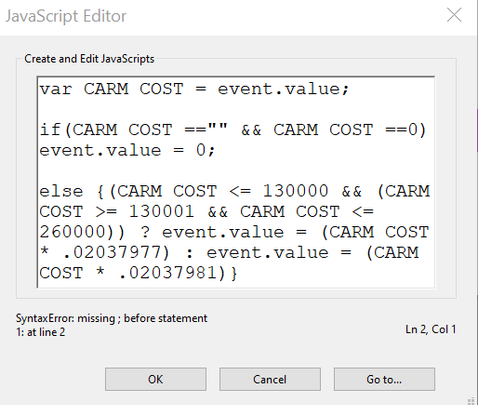Click inside the JavaScript code text area
The image size is (478, 405).
pos(236,182)
